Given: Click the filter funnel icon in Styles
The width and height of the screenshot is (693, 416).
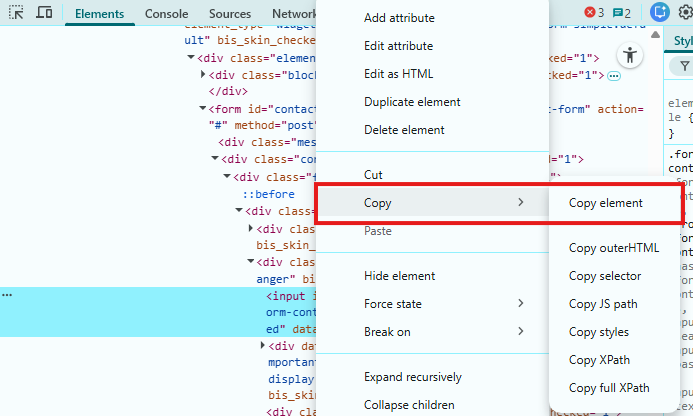Looking at the screenshot, I should point(685,66).
